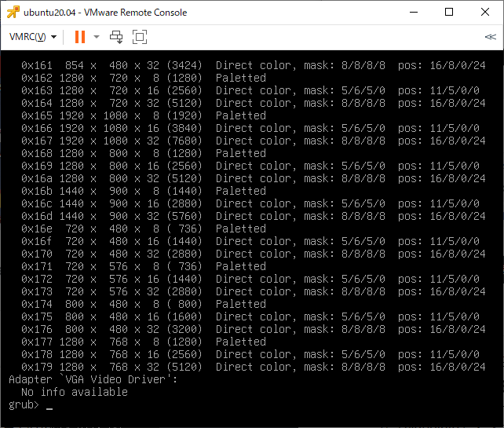Pause the virtual machine

[80, 37]
